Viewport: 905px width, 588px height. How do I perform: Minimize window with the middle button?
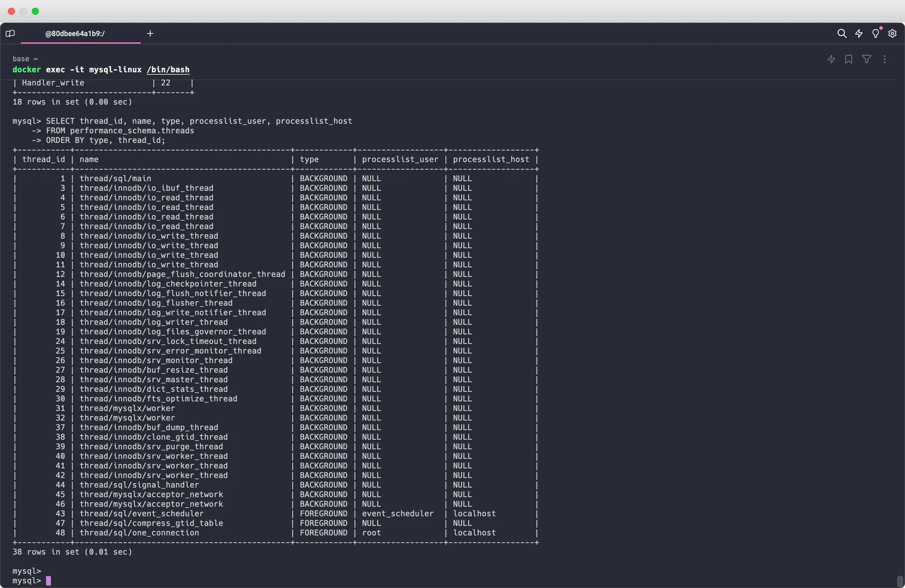point(23,11)
